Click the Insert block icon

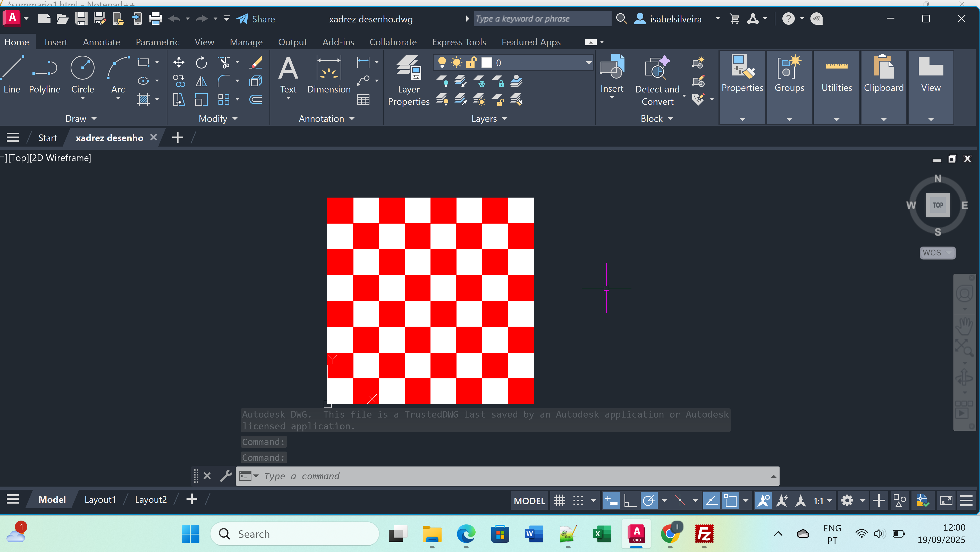(x=612, y=74)
